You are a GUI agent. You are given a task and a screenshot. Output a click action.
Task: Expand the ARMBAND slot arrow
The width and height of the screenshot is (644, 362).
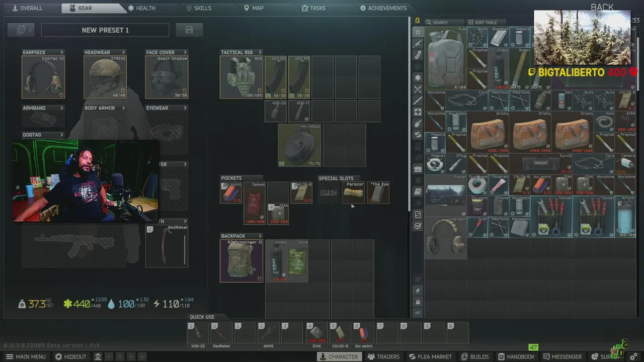[x=62, y=108]
